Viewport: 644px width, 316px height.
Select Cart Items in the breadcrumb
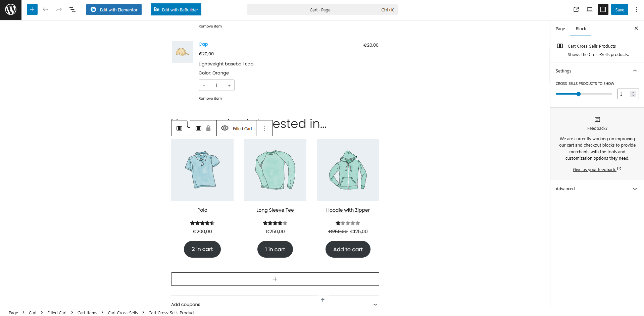[87, 313]
